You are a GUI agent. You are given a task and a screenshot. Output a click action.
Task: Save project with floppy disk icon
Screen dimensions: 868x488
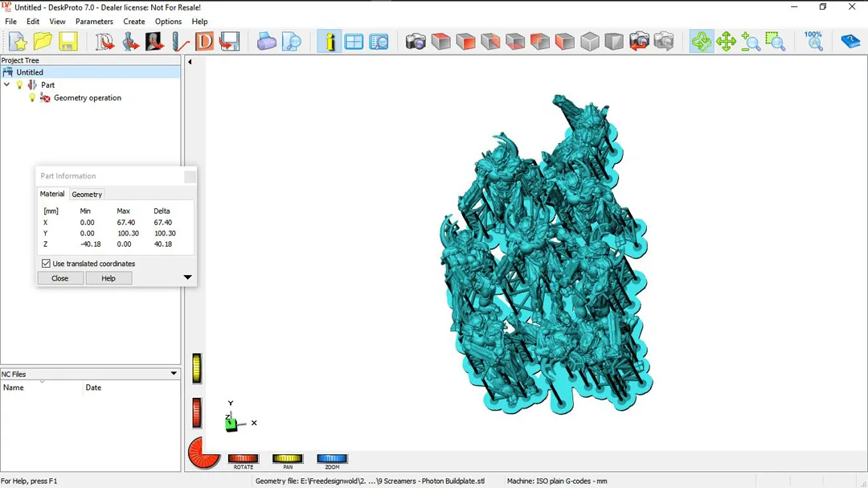point(68,42)
